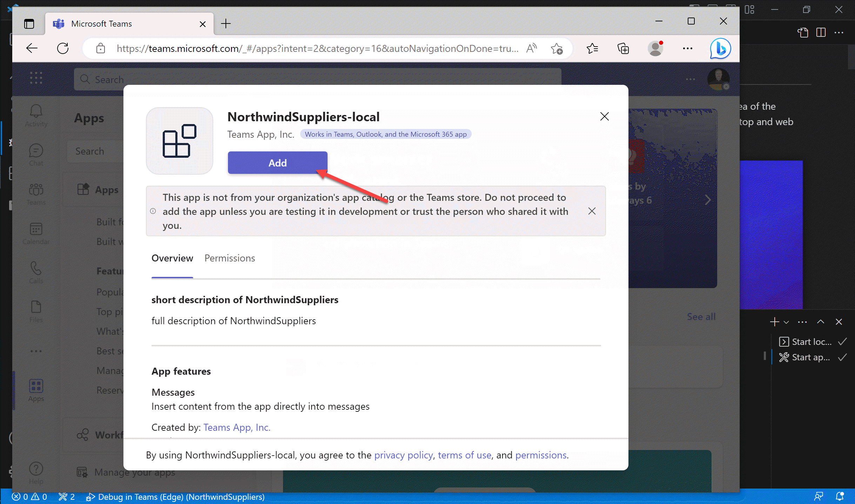Open the Favorites list icon

point(592,48)
